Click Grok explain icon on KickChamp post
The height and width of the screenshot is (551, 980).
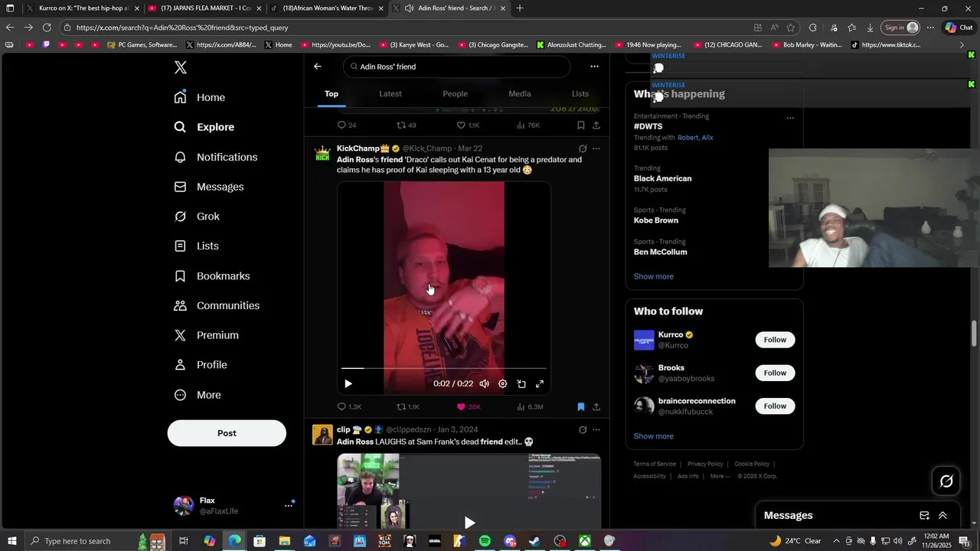(583, 148)
